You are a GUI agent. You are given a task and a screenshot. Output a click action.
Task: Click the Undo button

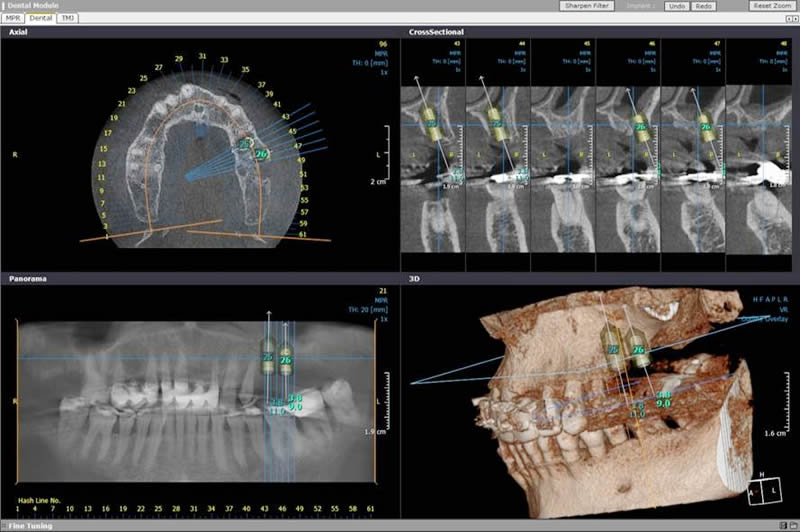[x=677, y=6]
